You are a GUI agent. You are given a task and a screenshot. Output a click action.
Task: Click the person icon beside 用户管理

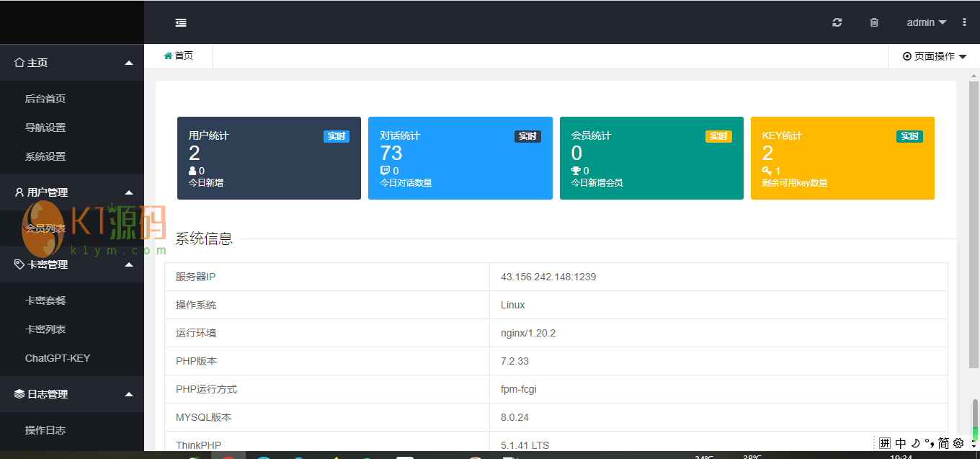pyautogui.click(x=19, y=192)
